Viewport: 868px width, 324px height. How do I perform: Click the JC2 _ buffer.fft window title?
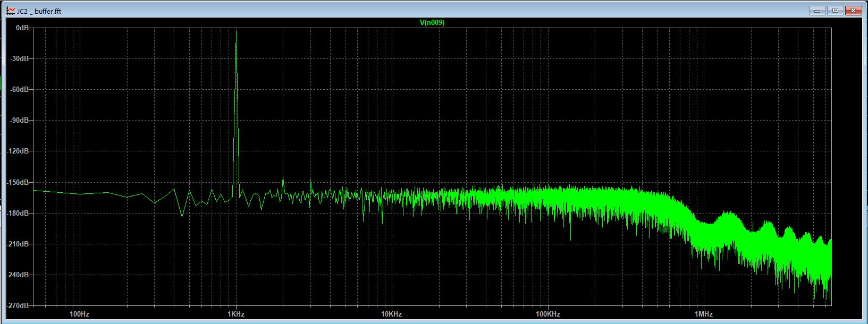39,11
